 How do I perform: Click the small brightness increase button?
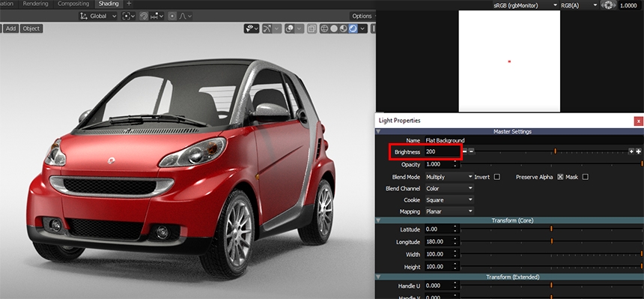[x=631, y=152]
